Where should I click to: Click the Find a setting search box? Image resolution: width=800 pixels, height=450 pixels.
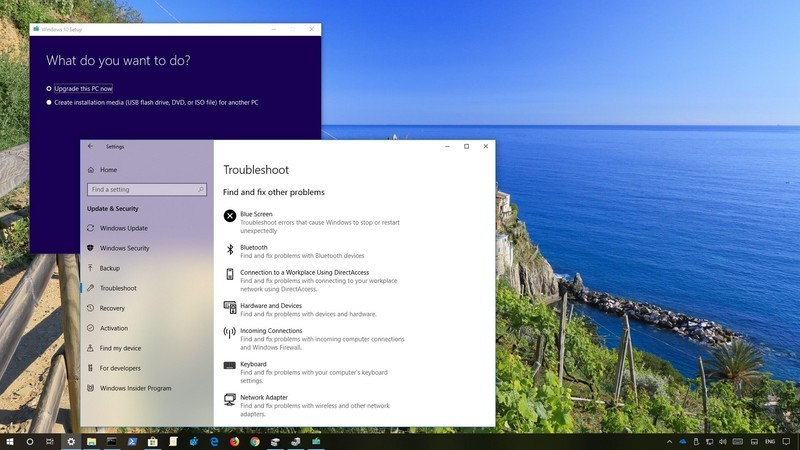[x=146, y=189]
